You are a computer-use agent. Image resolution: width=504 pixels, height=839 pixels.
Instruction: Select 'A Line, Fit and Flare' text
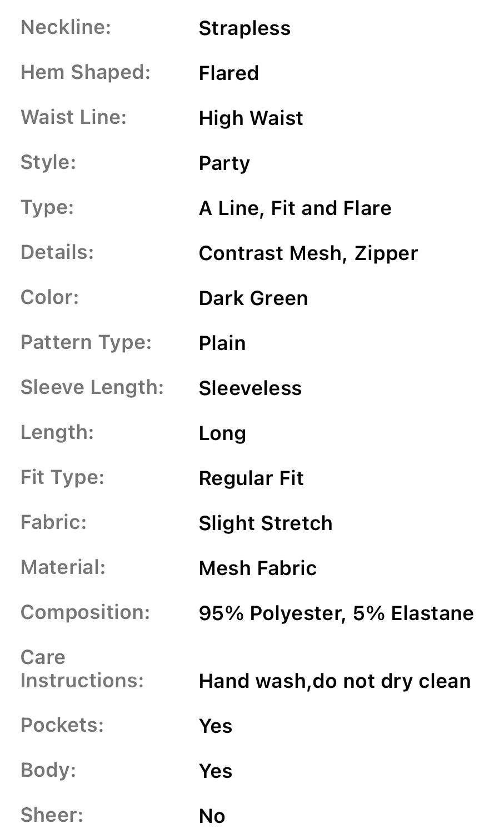coord(295,208)
